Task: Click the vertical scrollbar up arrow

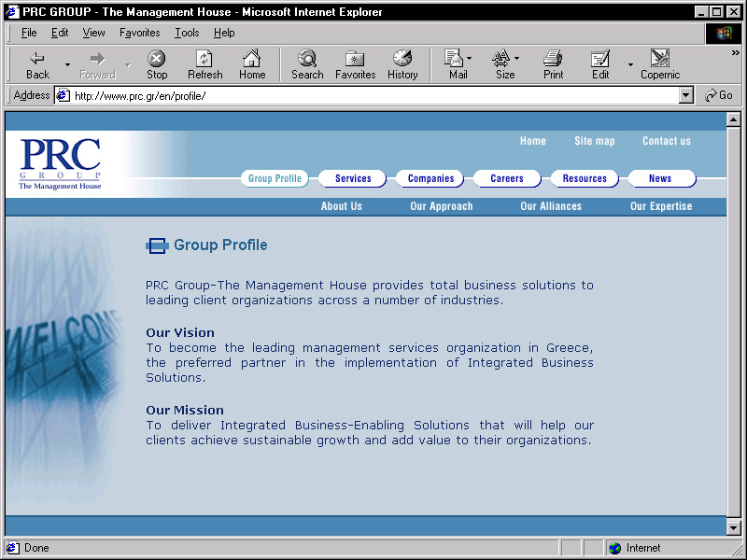Action: click(734, 119)
